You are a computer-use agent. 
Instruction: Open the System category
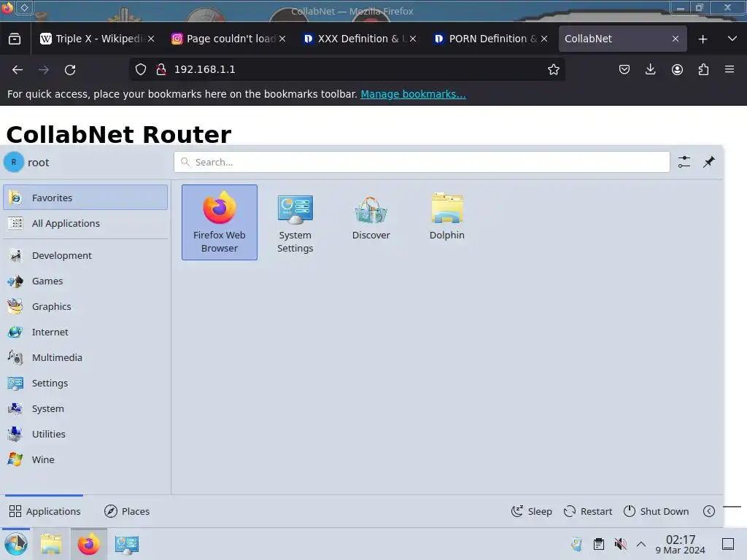click(x=85, y=408)
